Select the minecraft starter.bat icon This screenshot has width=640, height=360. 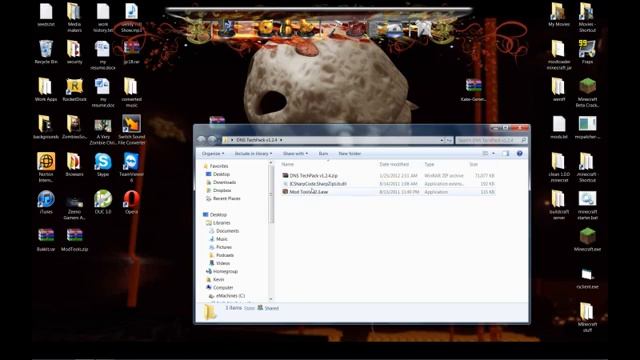587,205
